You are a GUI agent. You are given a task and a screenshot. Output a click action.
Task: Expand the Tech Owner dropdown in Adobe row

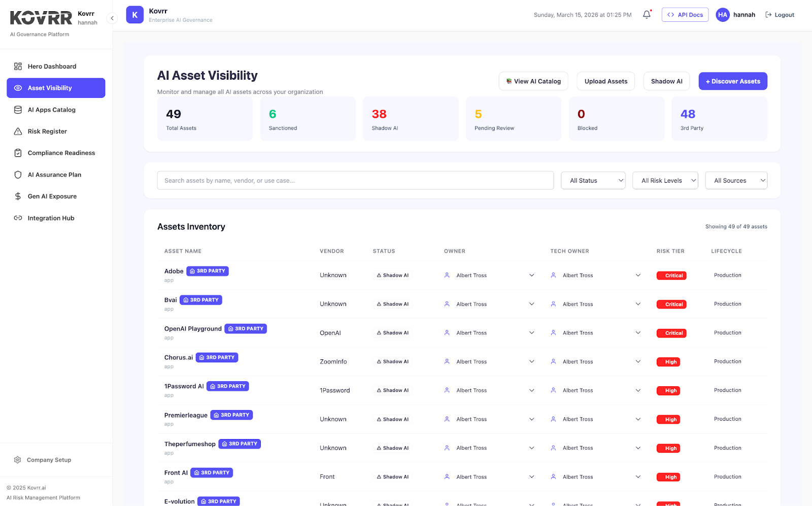[x=638, y=276]
